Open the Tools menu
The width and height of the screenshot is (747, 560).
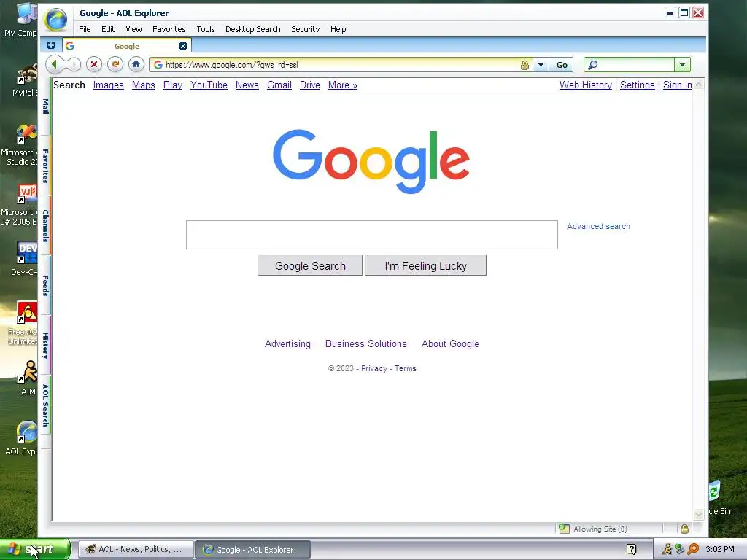click(x=205, y=29)
